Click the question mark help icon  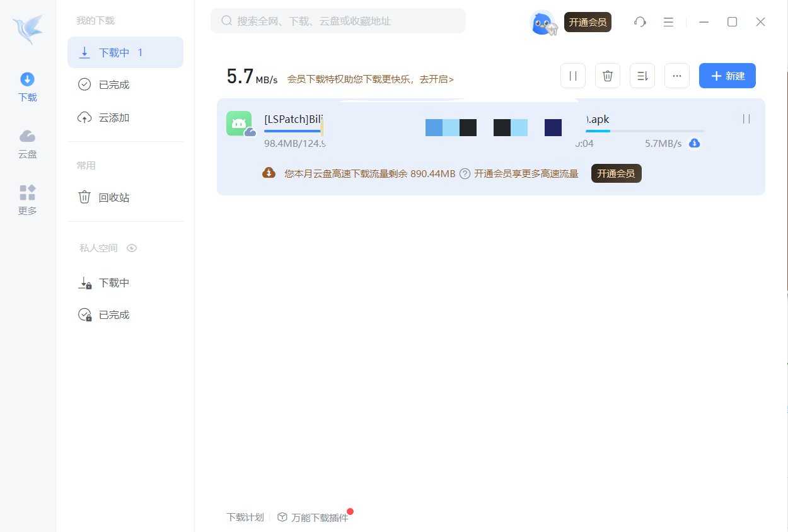465,174
